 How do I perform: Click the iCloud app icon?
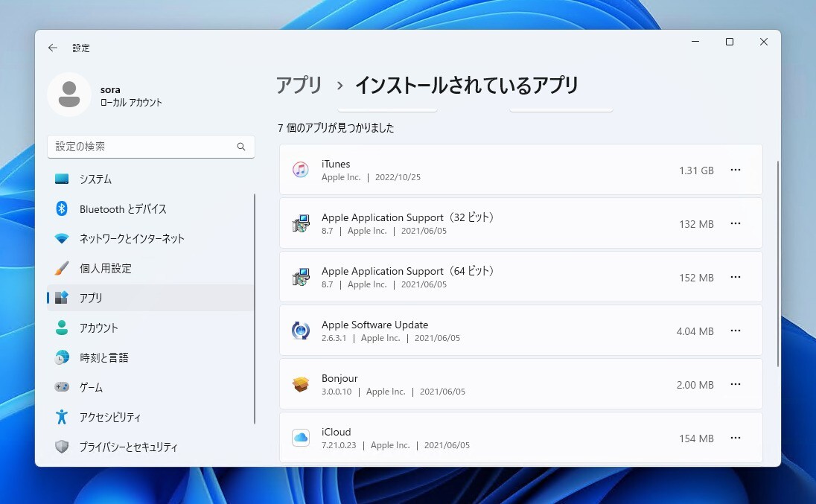click(301, 438)
